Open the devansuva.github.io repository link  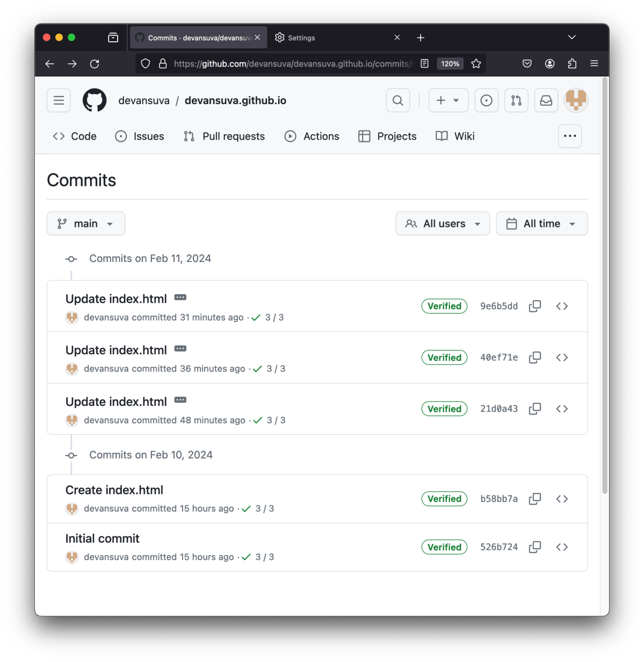click(235, 100)
